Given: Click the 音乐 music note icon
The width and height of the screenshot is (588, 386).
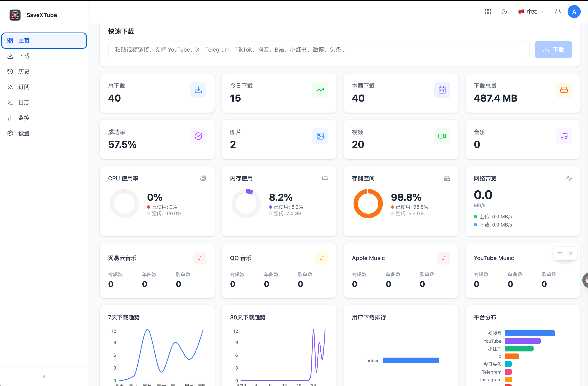Looking at the screenshot, I should coord(564,136).
